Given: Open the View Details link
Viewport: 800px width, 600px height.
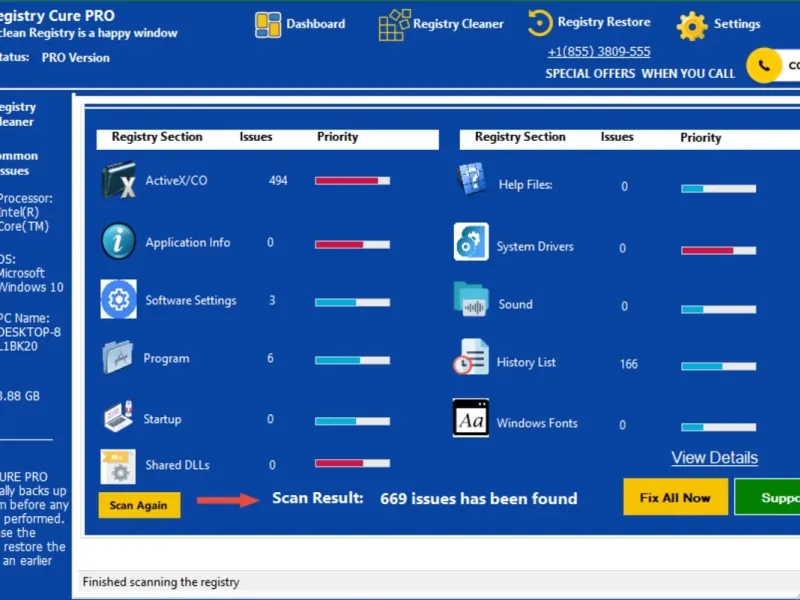Looking at the screenshot, I should [x=714, y=458].
